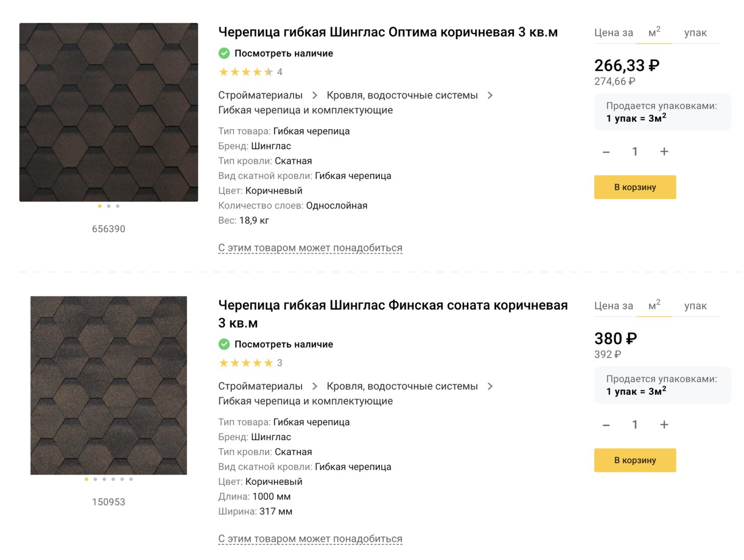Open 'Кровля, водосточные системы' breadcrumb in second product
The height and width of the screenshot is (560, 744).
pos(402,386)
